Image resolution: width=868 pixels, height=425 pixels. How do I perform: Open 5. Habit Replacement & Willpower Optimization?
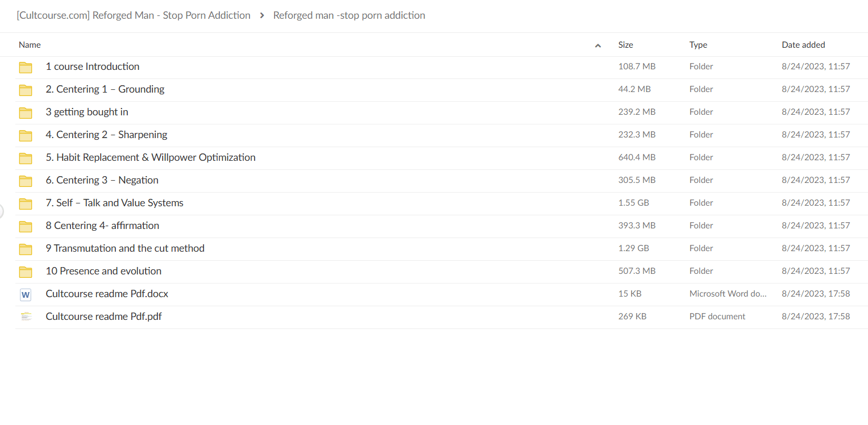(x=151, y=157)
